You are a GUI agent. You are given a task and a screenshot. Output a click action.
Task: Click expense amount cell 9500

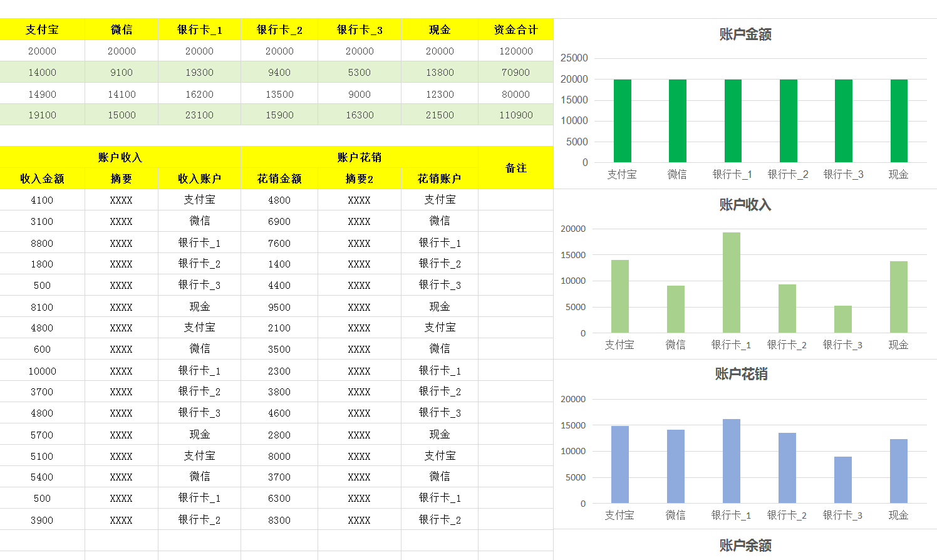pyautogui.click(x=279, y=307)
